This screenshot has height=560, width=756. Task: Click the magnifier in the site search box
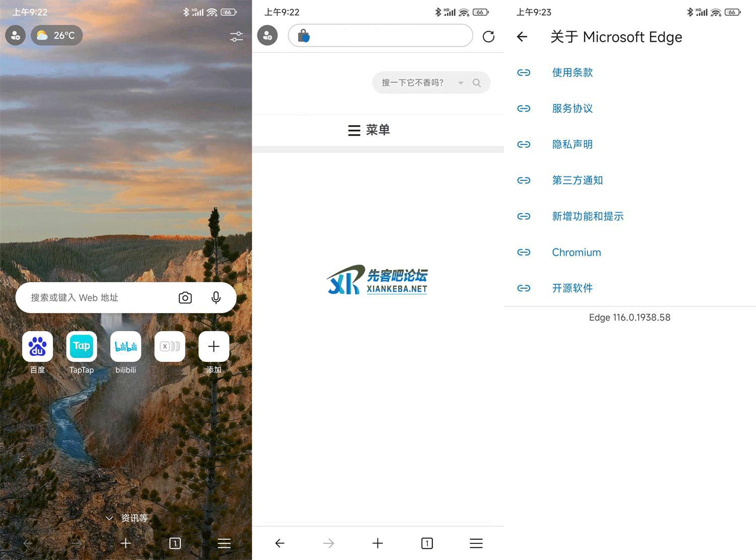click(x=477, y=83)
